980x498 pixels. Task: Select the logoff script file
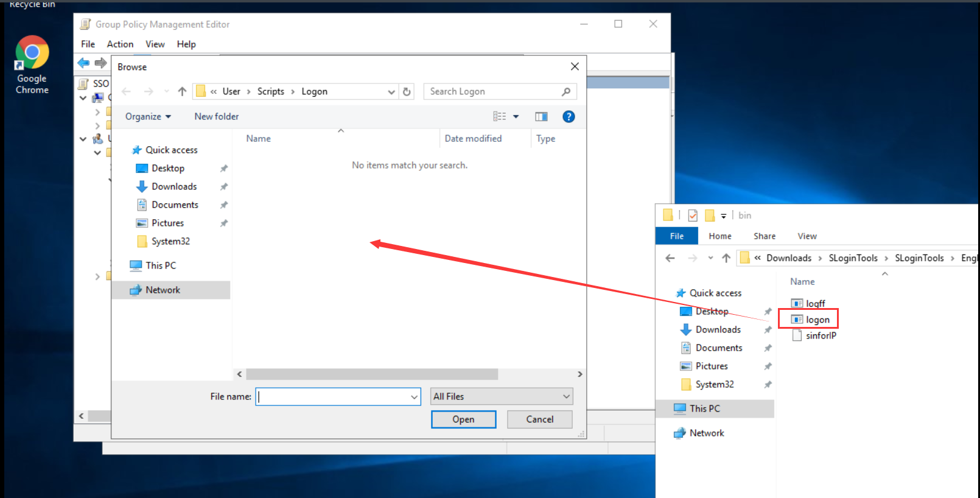pos(815,303)
